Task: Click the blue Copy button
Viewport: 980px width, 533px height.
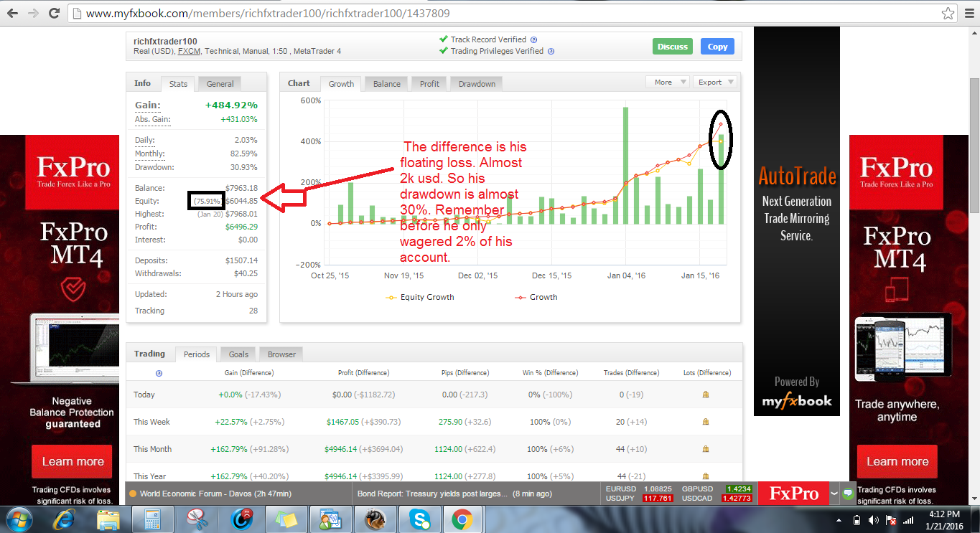Action: (717, 47)
